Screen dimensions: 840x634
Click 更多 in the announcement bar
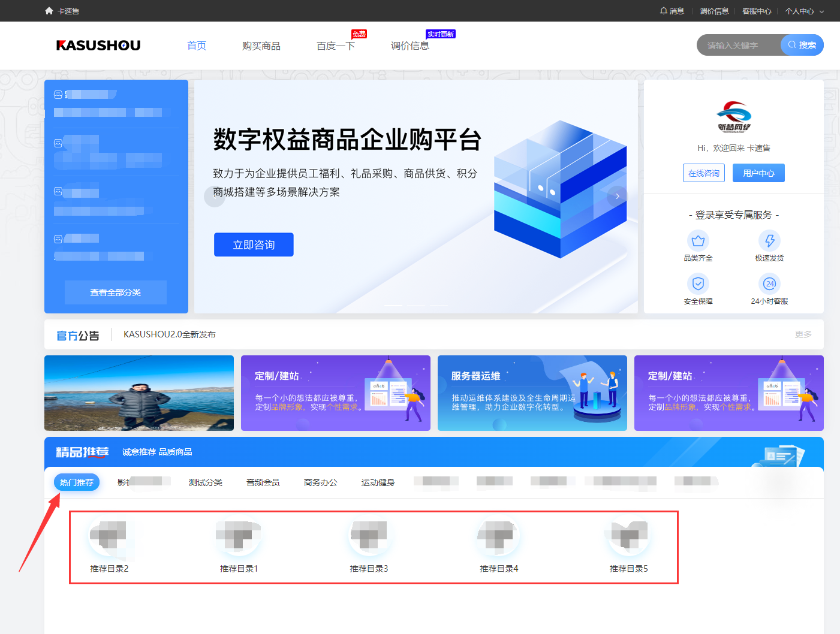click(x=803, y=334)
